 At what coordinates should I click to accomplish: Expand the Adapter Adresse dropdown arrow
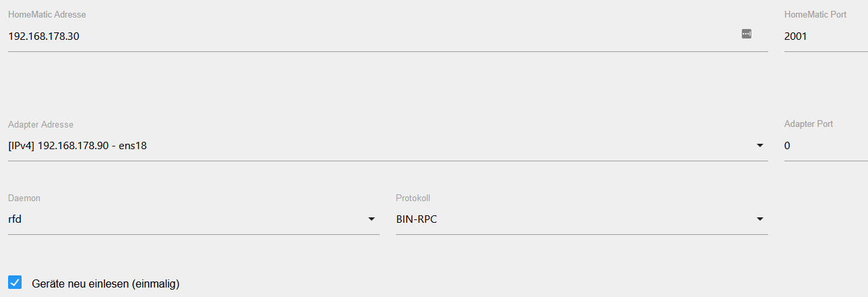[760, 145]
